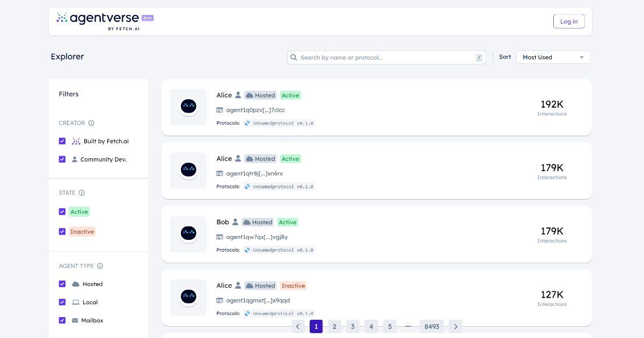This screenshot has width=644, height=338.
Task: Open the info icon beside CREATOR
Action: click(92, 123)
